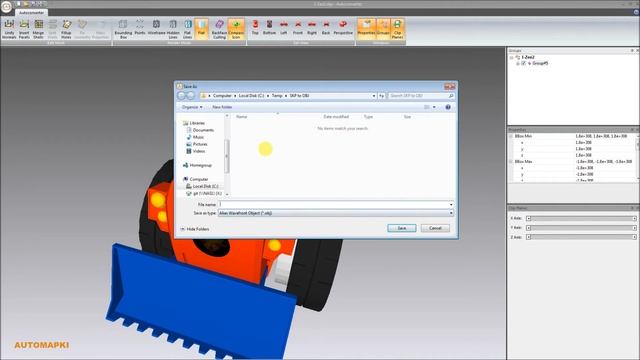Screen dimensions: 640x360
Task: Toggle the Clip Planes window button
Action: 397,29
